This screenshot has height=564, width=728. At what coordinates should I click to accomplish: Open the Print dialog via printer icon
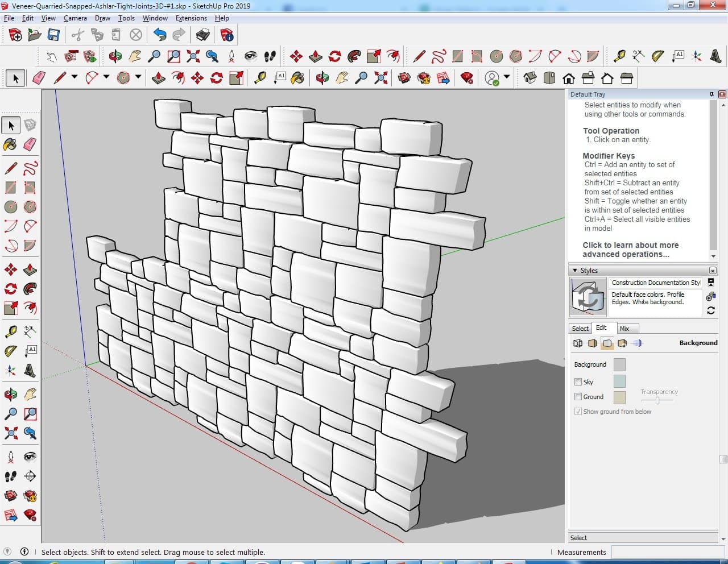pyautogui.click(x=203, y=35)
